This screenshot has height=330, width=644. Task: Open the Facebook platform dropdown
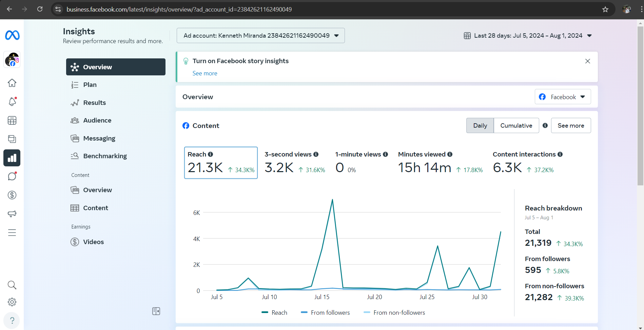point(563,97)
